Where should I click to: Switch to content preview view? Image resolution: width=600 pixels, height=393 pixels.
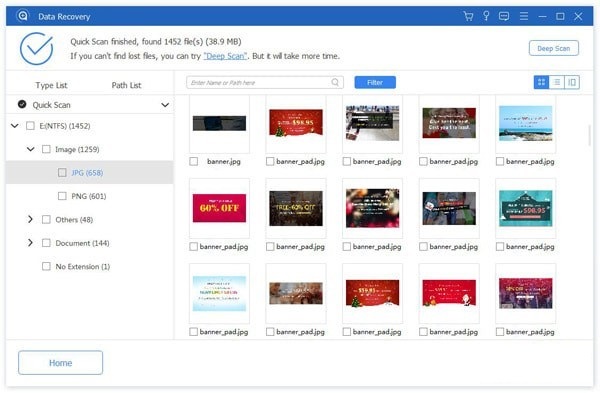point(572,82)
